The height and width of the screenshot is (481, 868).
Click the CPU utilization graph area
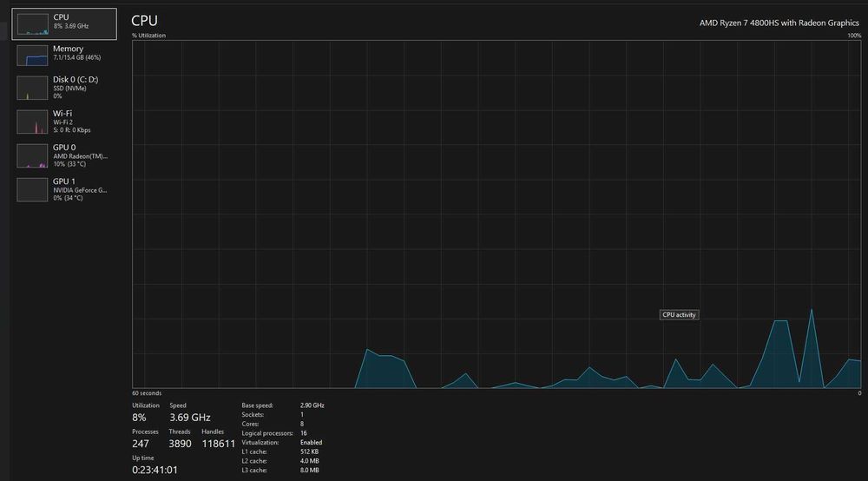point(496,214)
